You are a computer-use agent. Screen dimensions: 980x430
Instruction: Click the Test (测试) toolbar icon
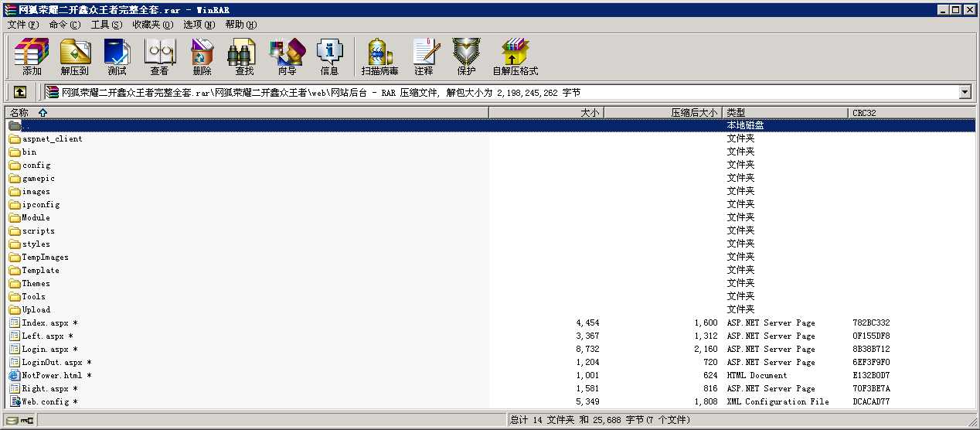coord(117,56)
